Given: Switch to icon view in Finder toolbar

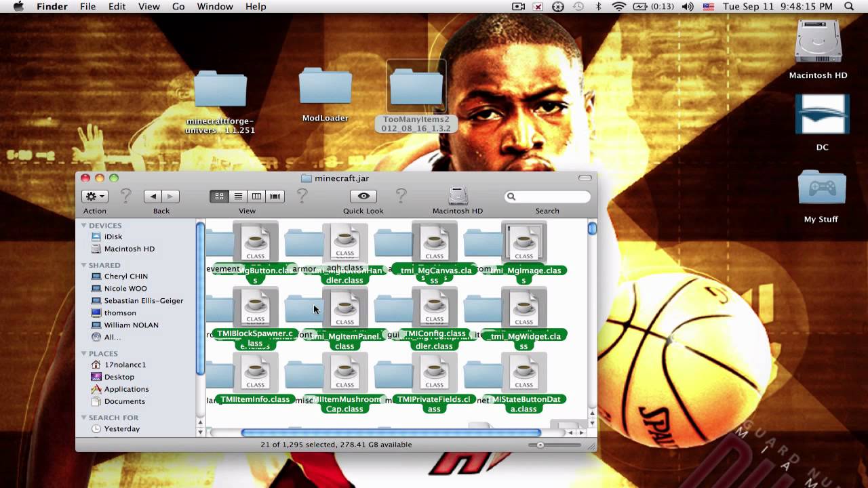Looking at the screenshot, I should tap(219, 196).
